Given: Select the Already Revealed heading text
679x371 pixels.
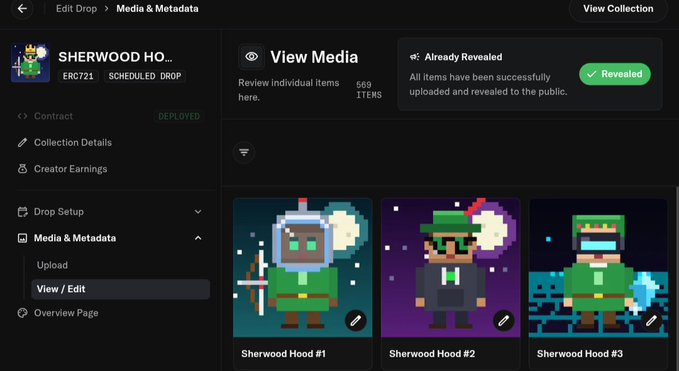Looking at the screenshot, I should (463, 57).
